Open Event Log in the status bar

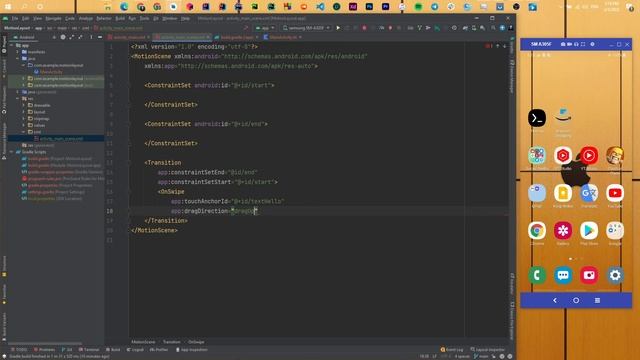(x=452, y=350)
